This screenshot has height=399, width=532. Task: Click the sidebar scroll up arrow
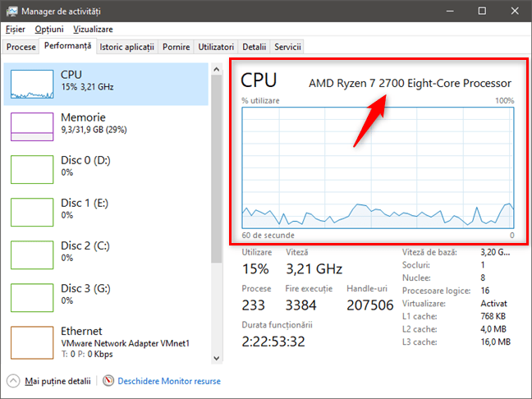coord(217,70)
